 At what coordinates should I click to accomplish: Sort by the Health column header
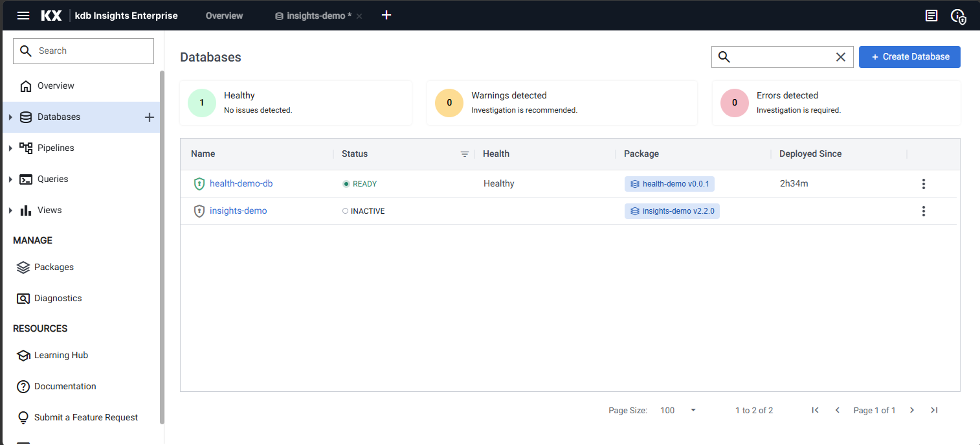click(496, 154)
